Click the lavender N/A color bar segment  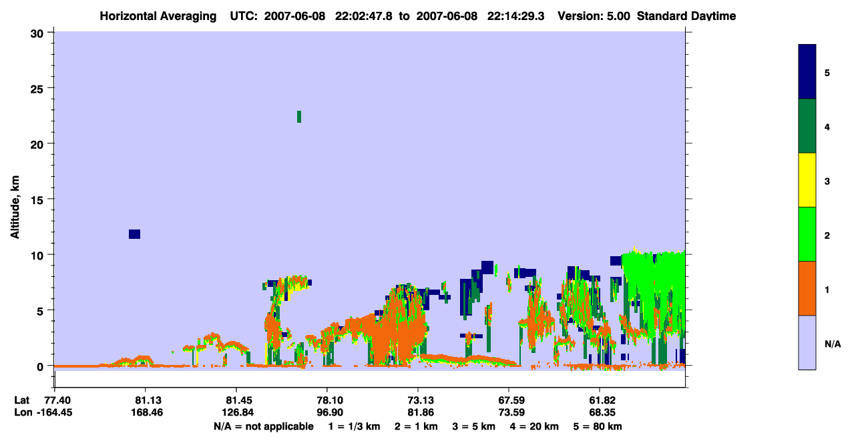(807, 342)
